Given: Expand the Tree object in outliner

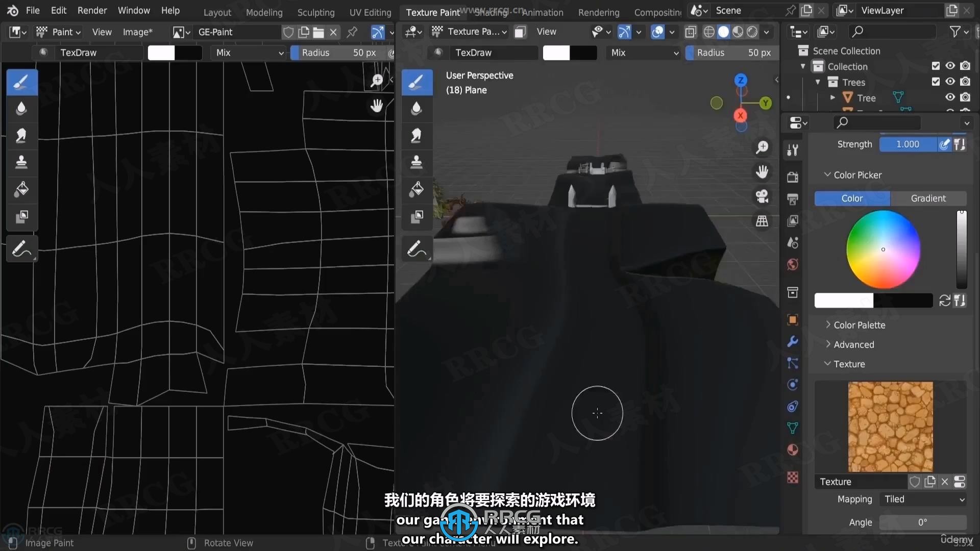Looking at the screenshot, I should coord(833,97).
